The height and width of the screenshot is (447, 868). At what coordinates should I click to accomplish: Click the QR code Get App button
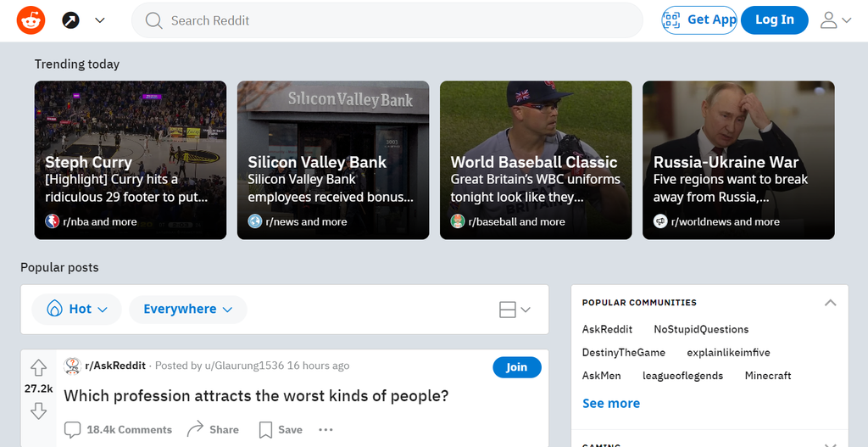coord(699,20)
